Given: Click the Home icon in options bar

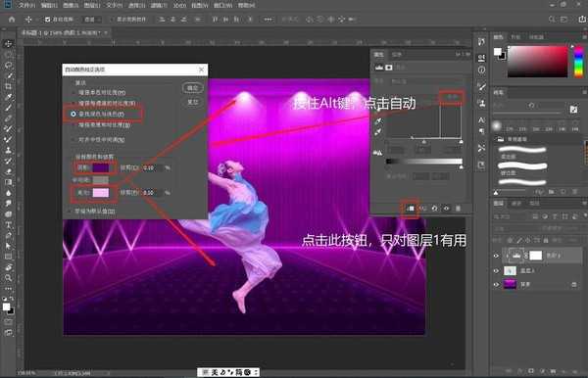Looking at the screenshot, I should tap(12, 20).
